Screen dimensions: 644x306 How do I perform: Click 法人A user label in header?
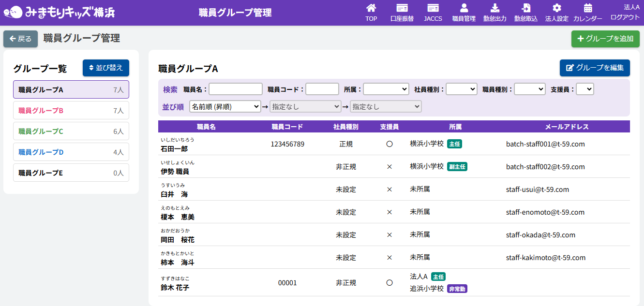pos(632,7)
